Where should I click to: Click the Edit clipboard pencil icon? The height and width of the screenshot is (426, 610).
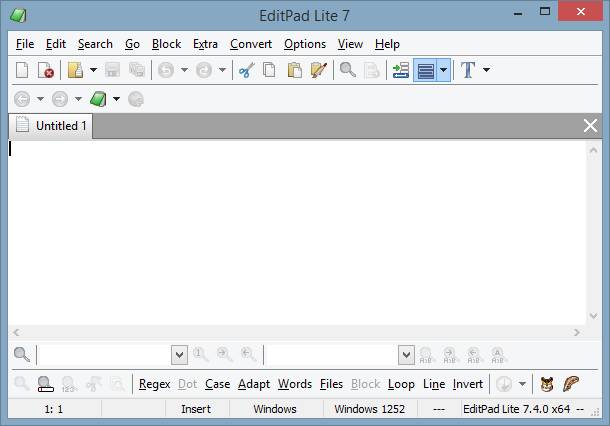319,70
